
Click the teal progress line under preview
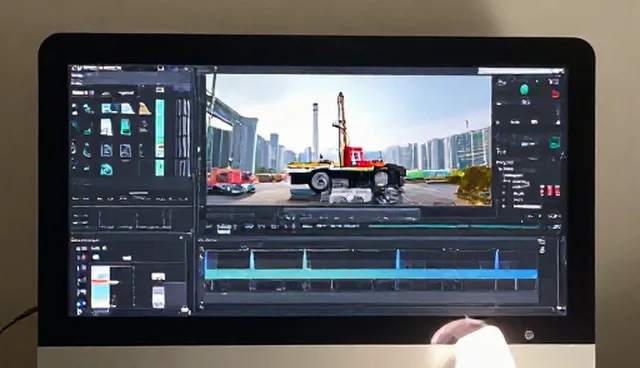click(453, 226)
